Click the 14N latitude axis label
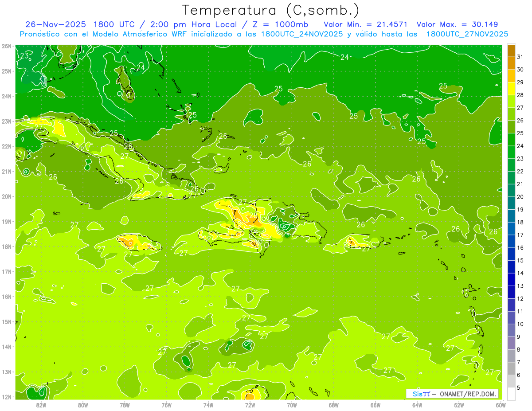The height and width of the screenshot is (411, 532). click(6, 347)
